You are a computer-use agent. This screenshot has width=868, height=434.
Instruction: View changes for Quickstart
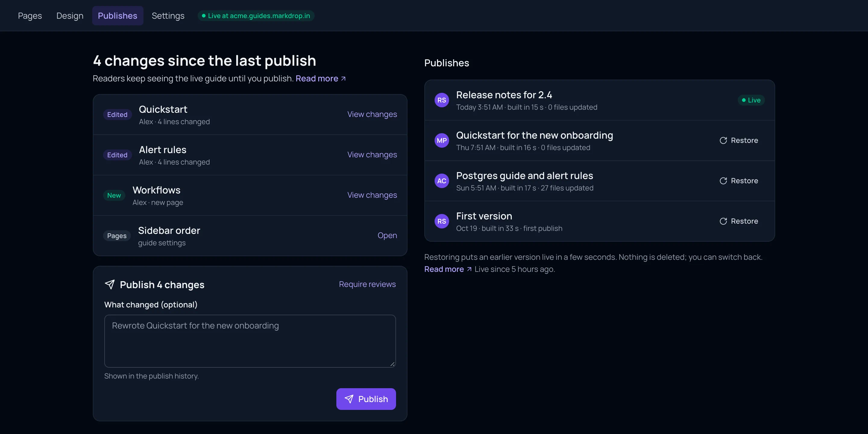tap(372, 114)
